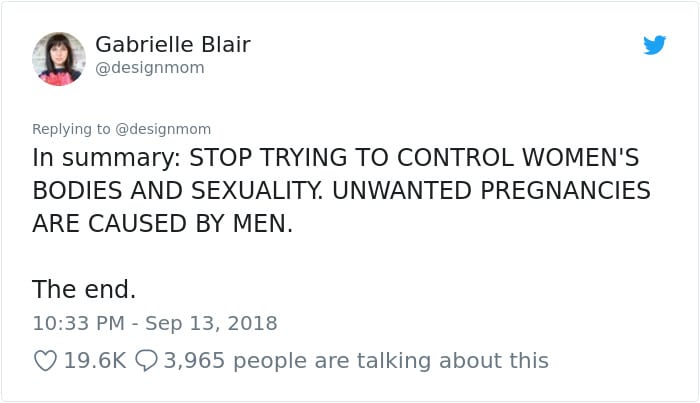This screenshot has width=700, height=403.
Task: Click the 19.6K likes count
Action: pos(94,361)
